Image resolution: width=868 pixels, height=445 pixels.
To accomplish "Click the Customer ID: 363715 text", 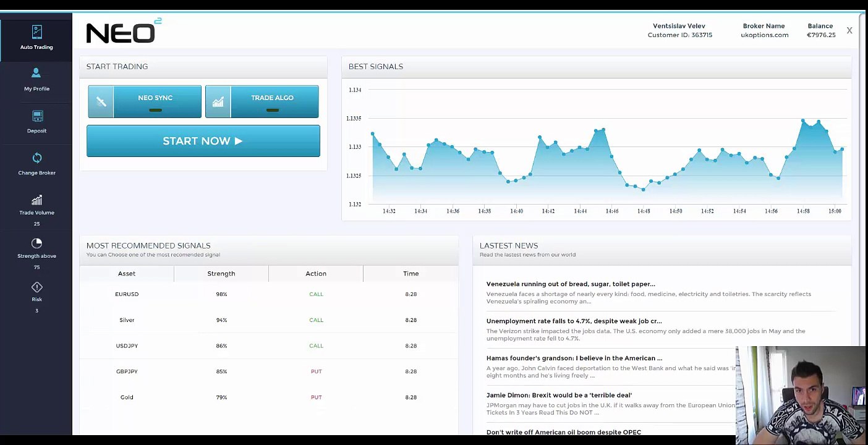I will coord(679,35).
